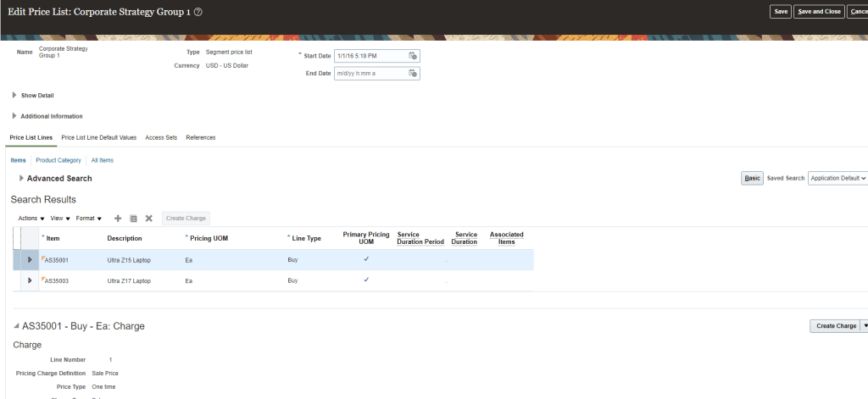Screen dimensions: 868x399
Task: Expand the AS35001 row details
Action: click(30, 259)
